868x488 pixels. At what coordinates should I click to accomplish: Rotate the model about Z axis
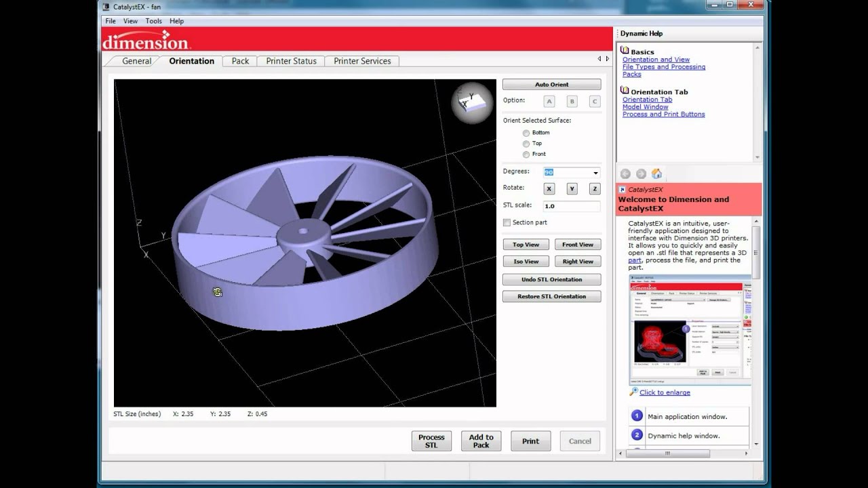[595, 189]
